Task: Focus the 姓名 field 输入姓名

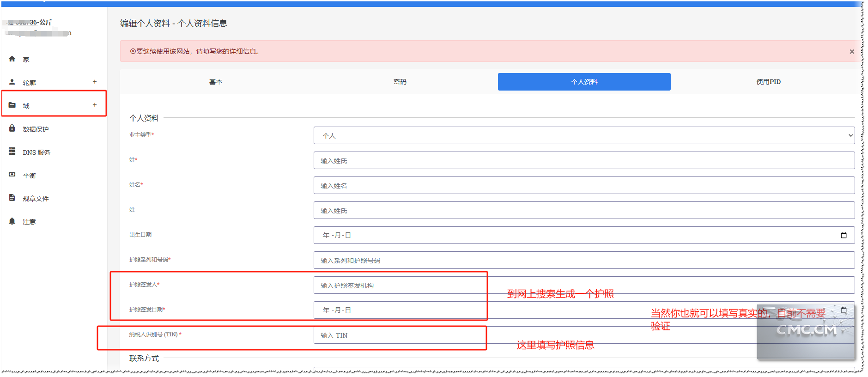Action: [x=584, y=185]
